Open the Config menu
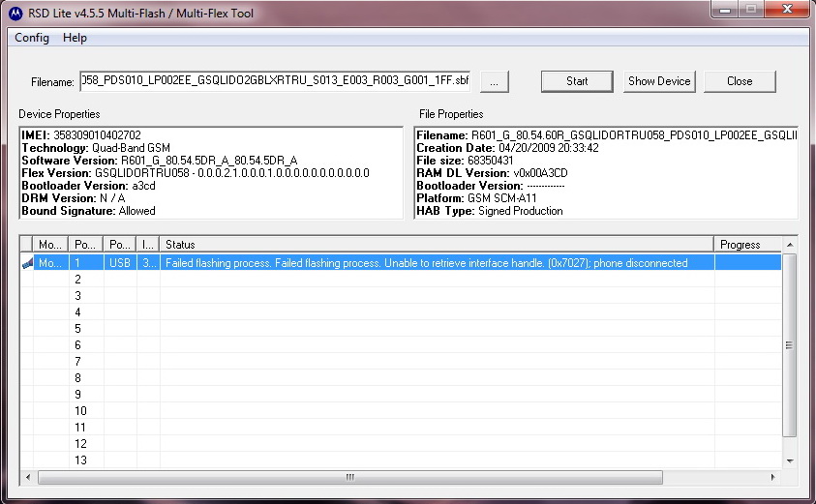 click(32, 38)
